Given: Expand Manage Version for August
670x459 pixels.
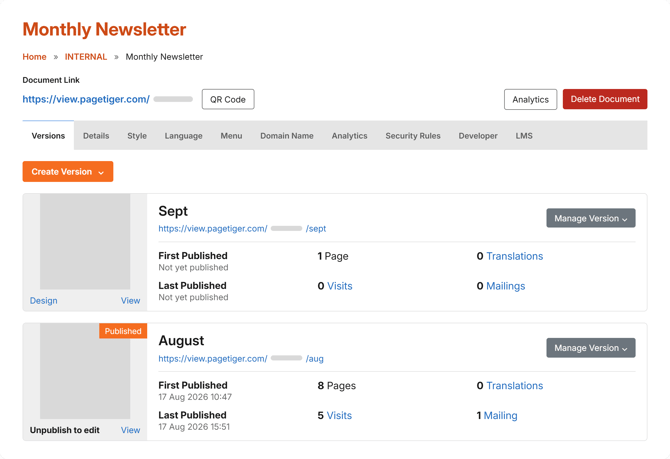Looking at the screenshot, I should tap(591, 348).
